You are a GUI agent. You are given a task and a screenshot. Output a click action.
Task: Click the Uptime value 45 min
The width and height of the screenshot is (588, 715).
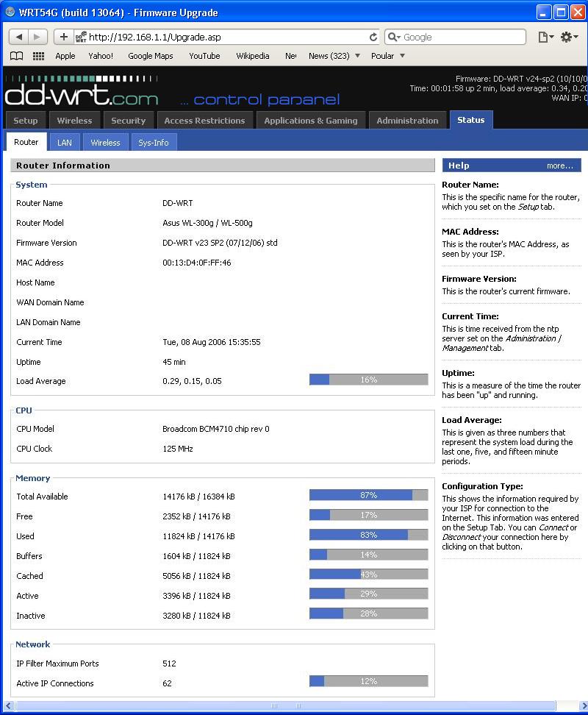[174, 362]
